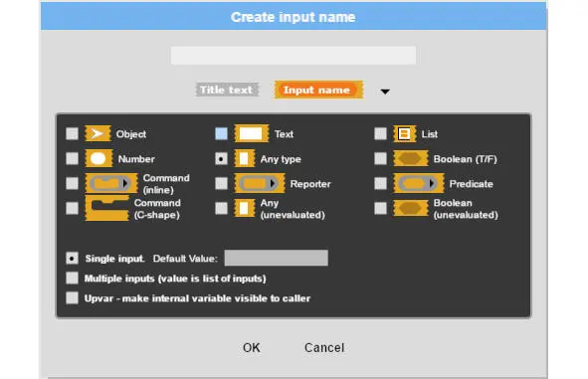Select the Number radio button
This screenshot has width=588, height=379.
point(72,158)
